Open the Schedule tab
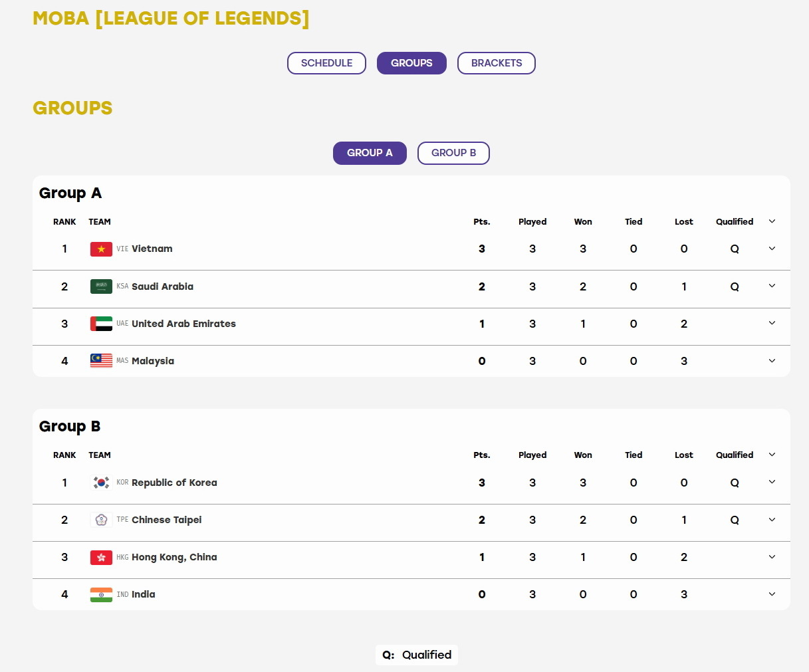 [326, 63]
